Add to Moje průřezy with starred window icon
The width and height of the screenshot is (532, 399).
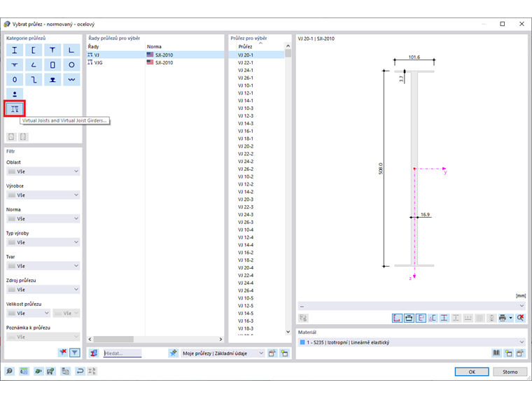click(x=284, y=353)
